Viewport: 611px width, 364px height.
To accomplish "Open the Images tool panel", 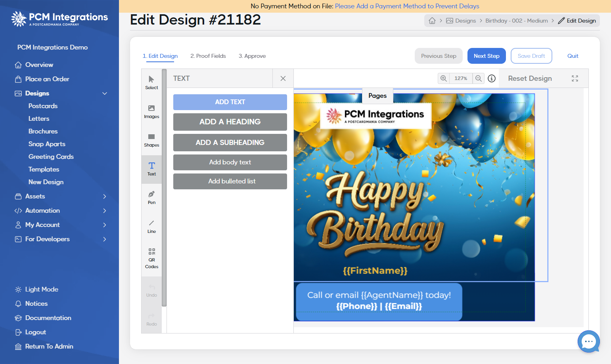I will point(151,112).
